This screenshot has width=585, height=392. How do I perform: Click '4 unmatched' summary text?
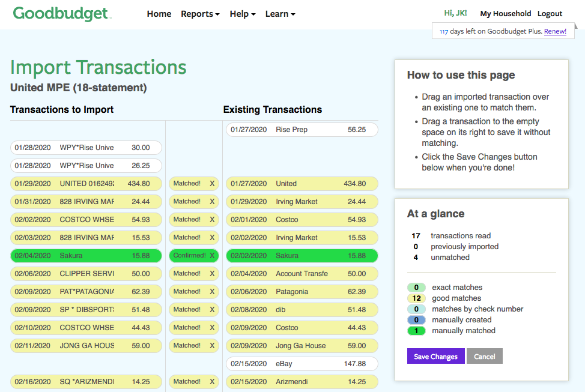click(441, 258)
